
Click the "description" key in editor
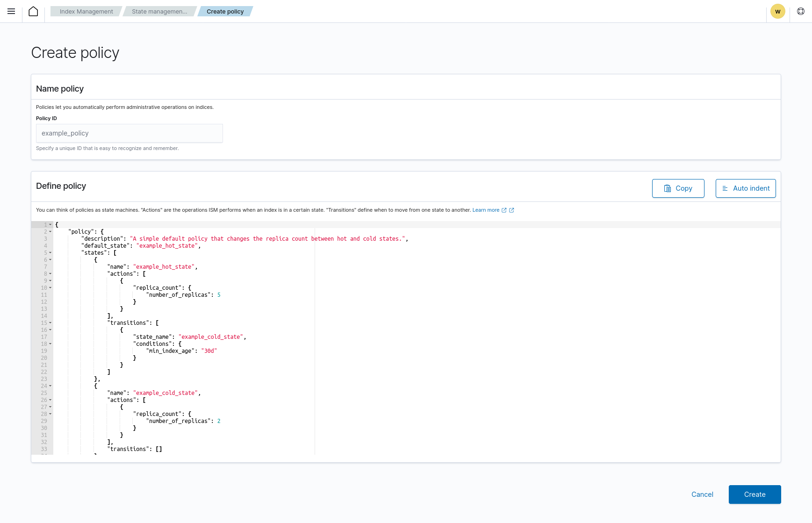coord(102,239)
